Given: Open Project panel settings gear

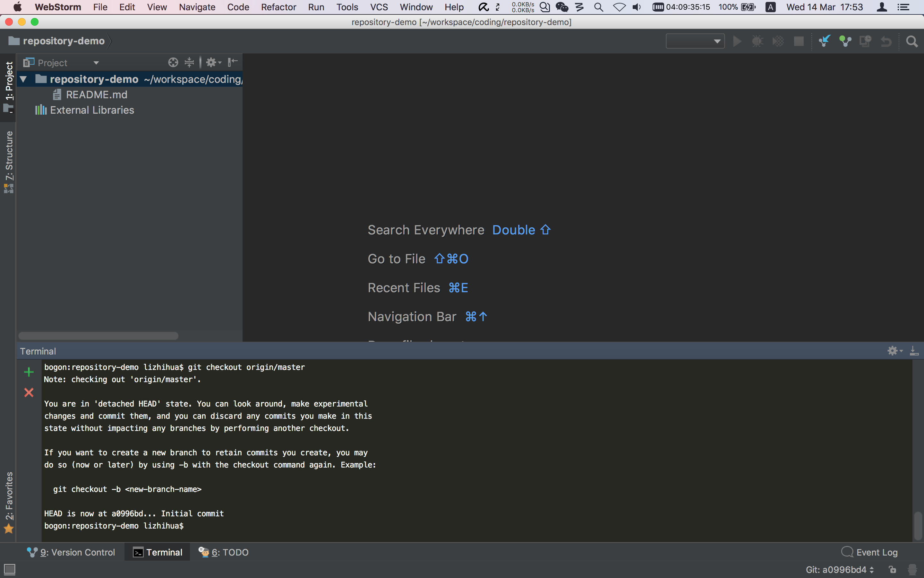Looking at the screenshot, I should point(213,62).
